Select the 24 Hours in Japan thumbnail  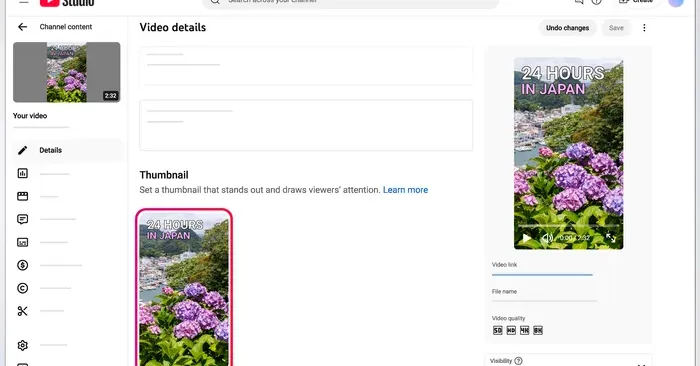pyautogui.click(x=184, y=288)
